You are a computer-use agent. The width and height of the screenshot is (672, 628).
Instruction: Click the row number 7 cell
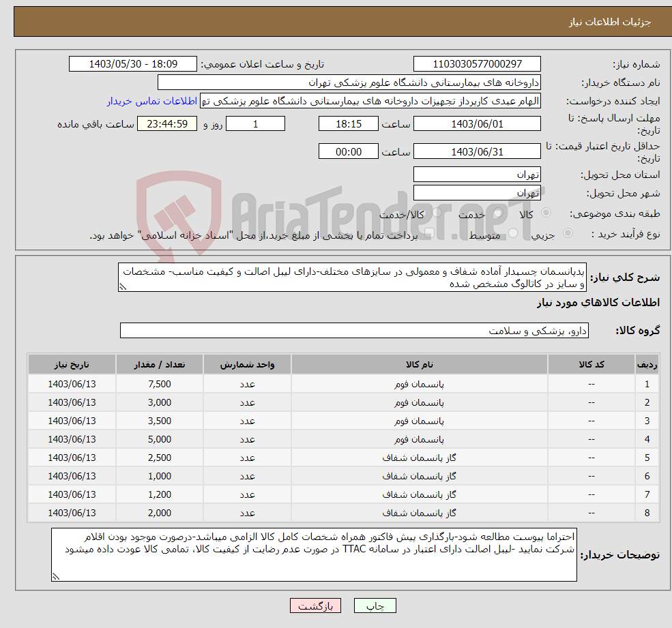click(x=647, y=495)
